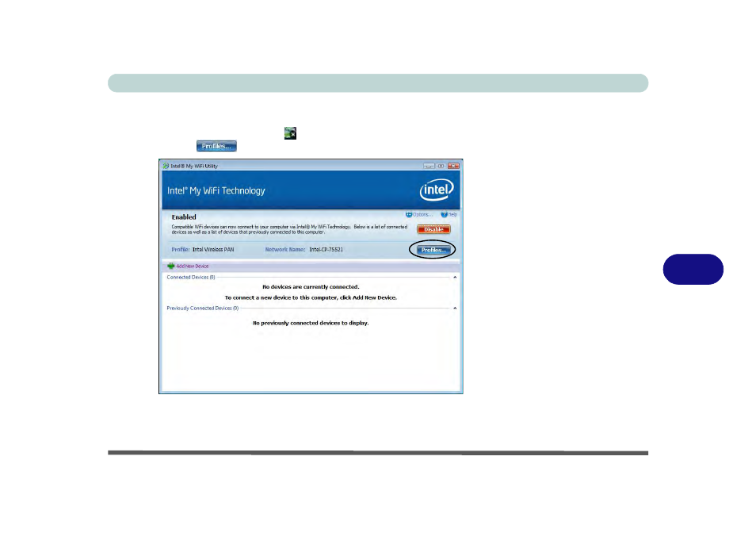Open Help via the question mark icon

pos(445,214)
